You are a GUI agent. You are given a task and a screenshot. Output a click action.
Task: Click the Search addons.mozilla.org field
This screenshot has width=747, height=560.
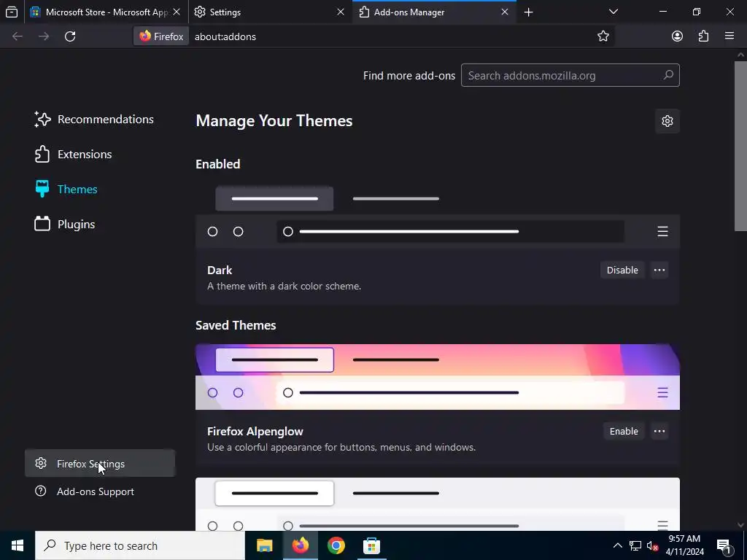(x=570, y=75)
